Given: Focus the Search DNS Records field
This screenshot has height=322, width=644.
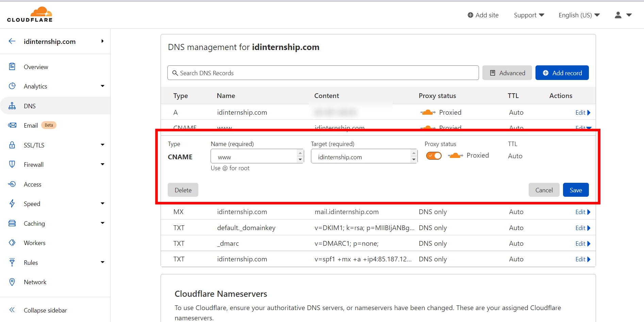Looking at the screenshot, I should point(323,73).
